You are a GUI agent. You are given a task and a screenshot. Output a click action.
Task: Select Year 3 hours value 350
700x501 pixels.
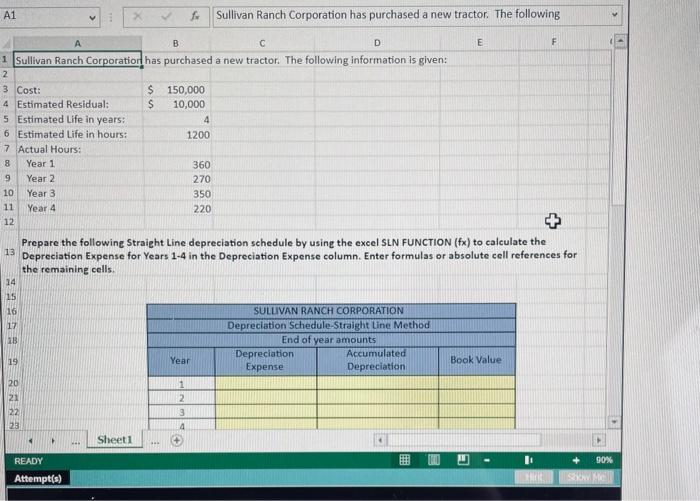tap(178, 194)
